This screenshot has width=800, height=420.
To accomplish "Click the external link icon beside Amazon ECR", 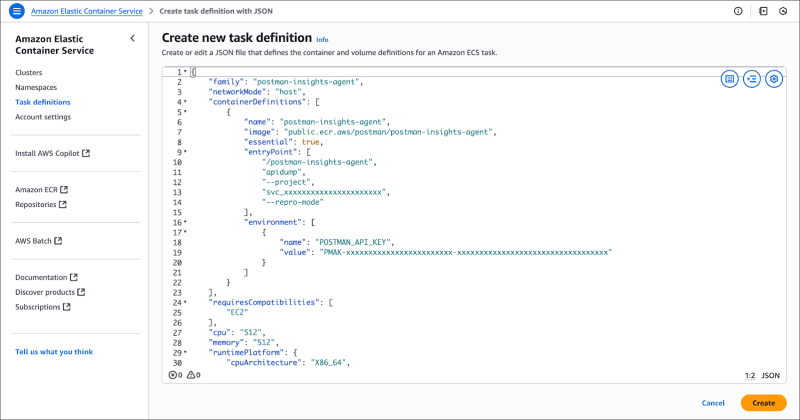I will [x=64, y=189].
